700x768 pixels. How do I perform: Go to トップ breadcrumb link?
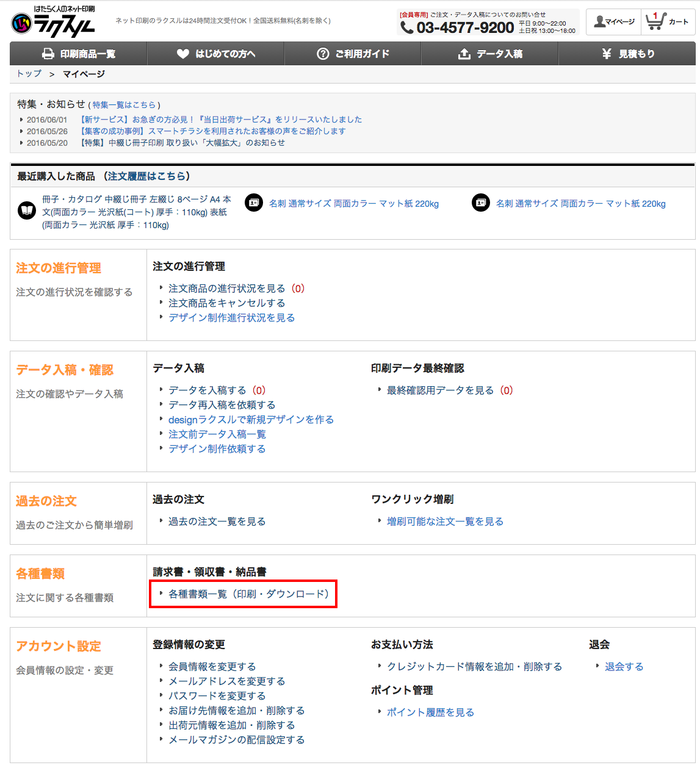[29, 74]
